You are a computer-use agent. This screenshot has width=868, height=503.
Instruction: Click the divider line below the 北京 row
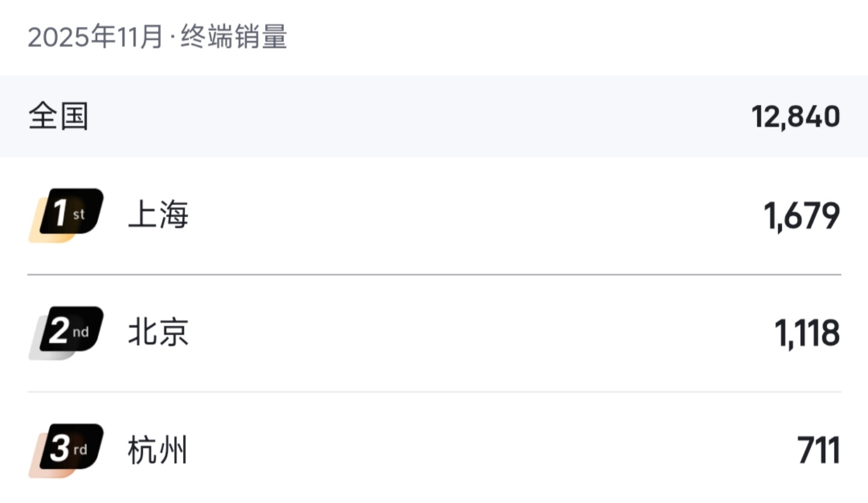click(x=434, y=392)
